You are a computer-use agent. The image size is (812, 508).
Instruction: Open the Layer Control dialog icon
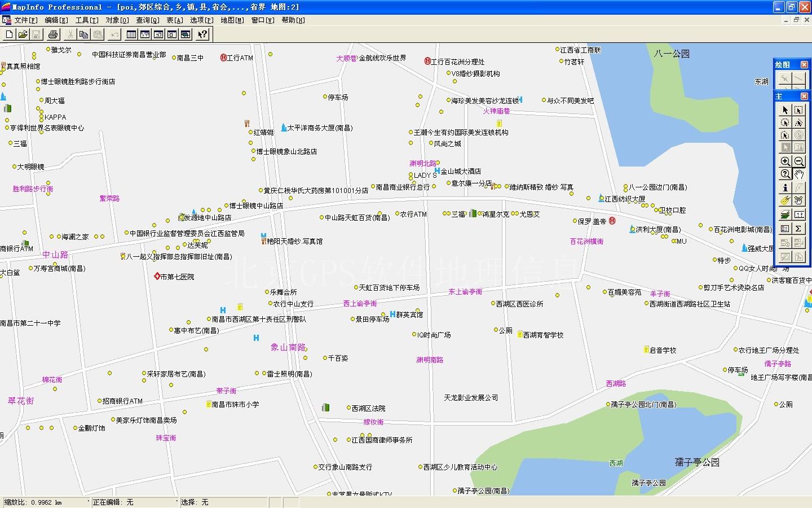tap(785, 215)
